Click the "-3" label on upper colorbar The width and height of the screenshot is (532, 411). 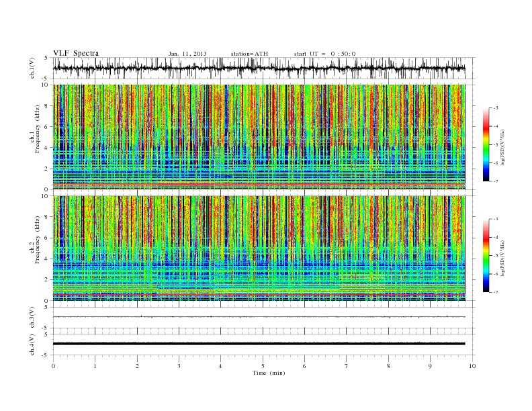click(x=496, y=108)
